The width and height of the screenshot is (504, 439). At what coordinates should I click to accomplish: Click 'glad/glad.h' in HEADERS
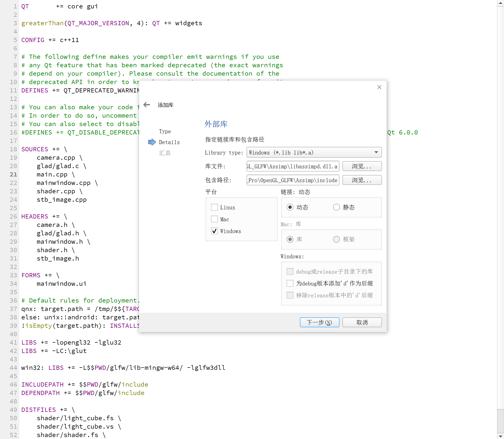58,233
